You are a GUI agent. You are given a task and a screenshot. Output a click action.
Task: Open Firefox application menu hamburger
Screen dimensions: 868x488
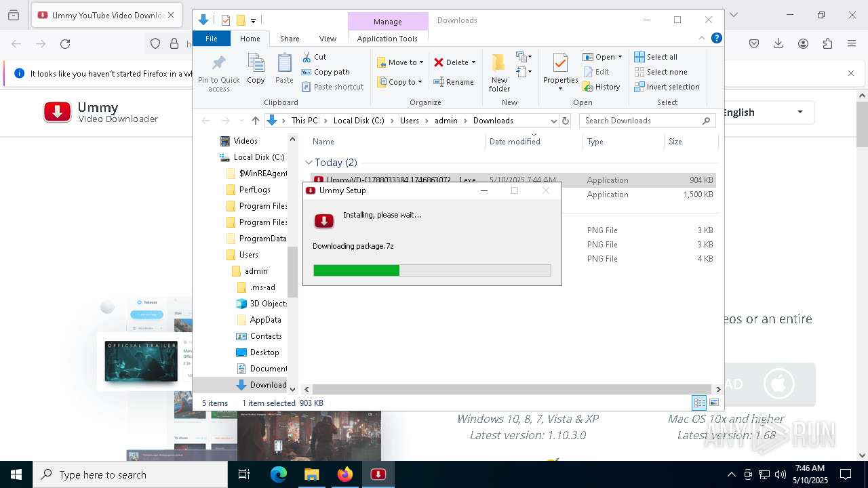(852, 44)
